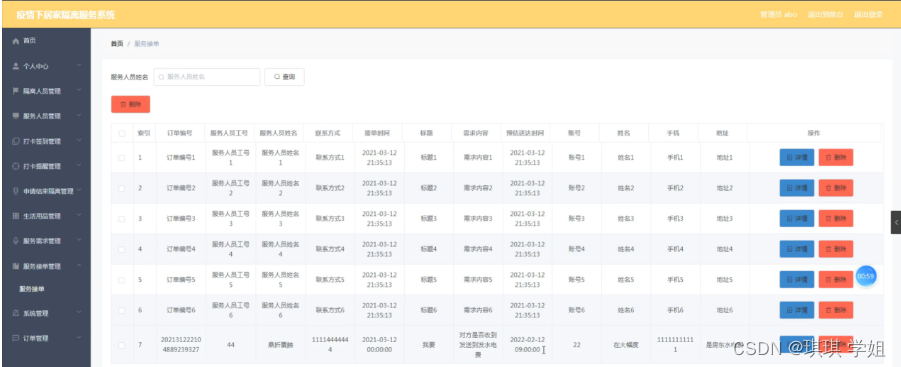Click the red 删除 button above the table
The image size is (901, 367).
130,104
